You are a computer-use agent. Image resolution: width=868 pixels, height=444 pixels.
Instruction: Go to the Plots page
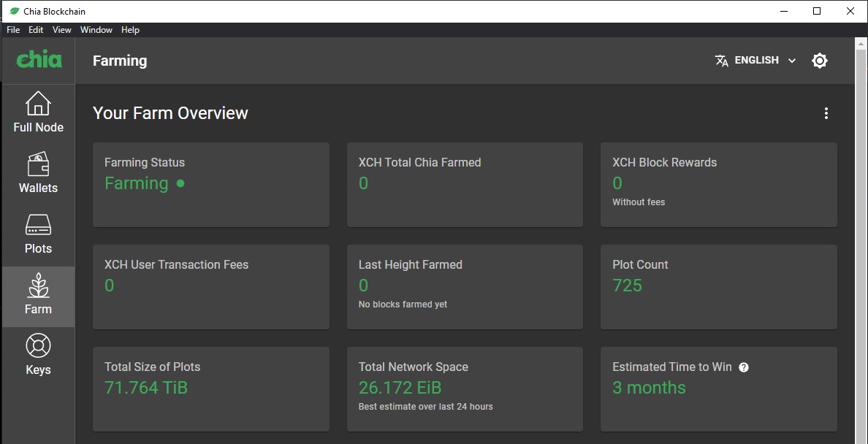(38, 234)
